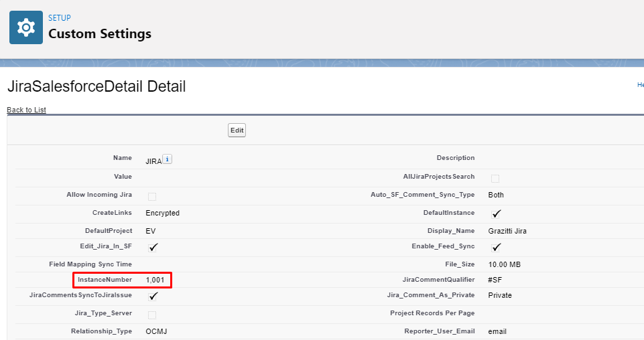Toggle the AllJiraProjectsSearch checkbox
The width and height of the screenshot is (644, 340).
click(495, 179)
